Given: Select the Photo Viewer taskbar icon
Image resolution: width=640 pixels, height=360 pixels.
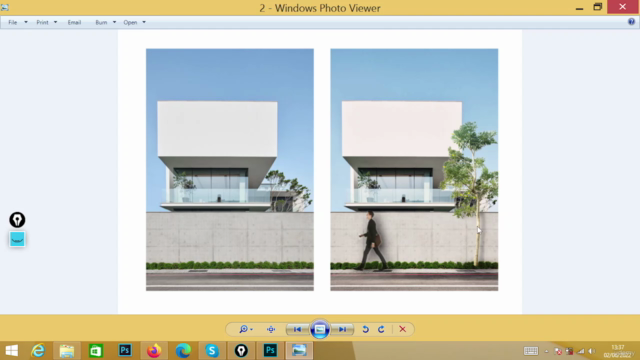Looking at the screenshot, I should (x=299, y=351).
